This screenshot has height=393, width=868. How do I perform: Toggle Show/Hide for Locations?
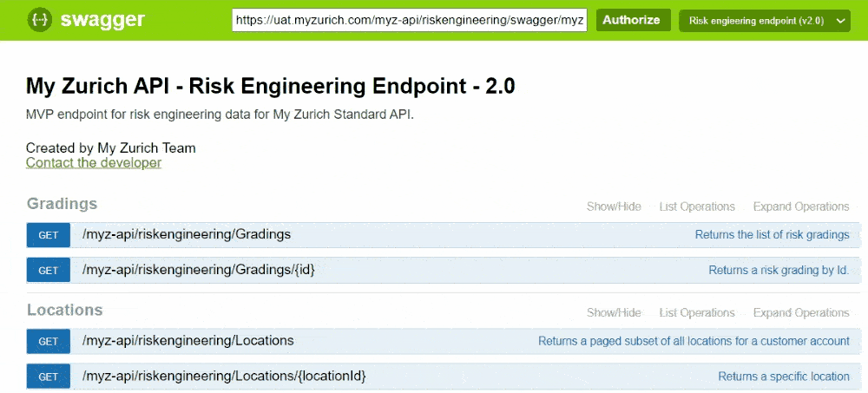tap(614, 312)
